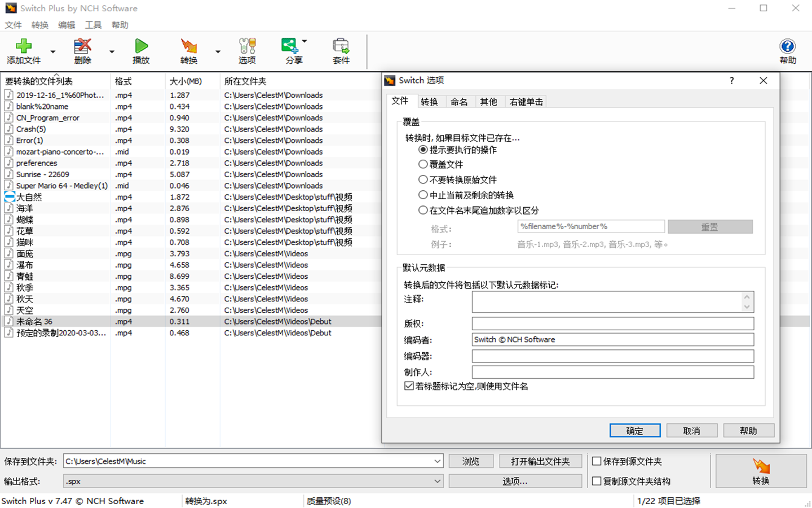Click the 选项... button beside output format
This screenshot has height=508, width=812.
click(515, 481)
